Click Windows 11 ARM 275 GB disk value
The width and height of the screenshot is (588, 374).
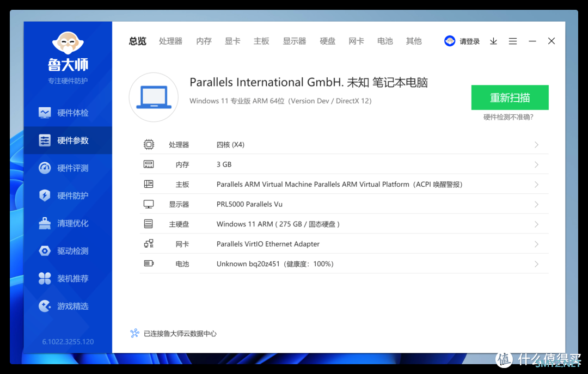(278, 224)
